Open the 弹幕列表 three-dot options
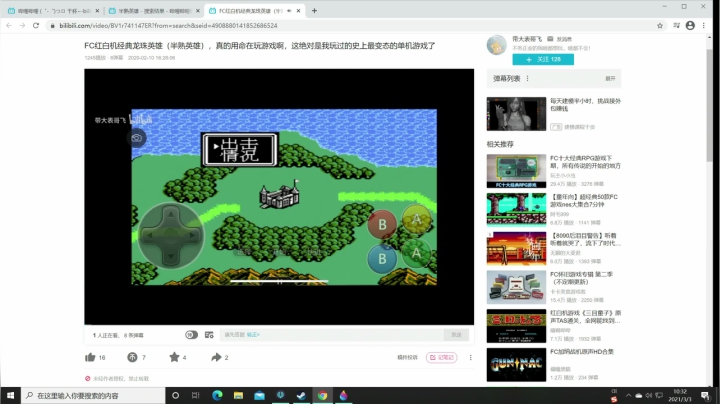The width and height of the screenshot is (720, 404). [x=527, y=79]
